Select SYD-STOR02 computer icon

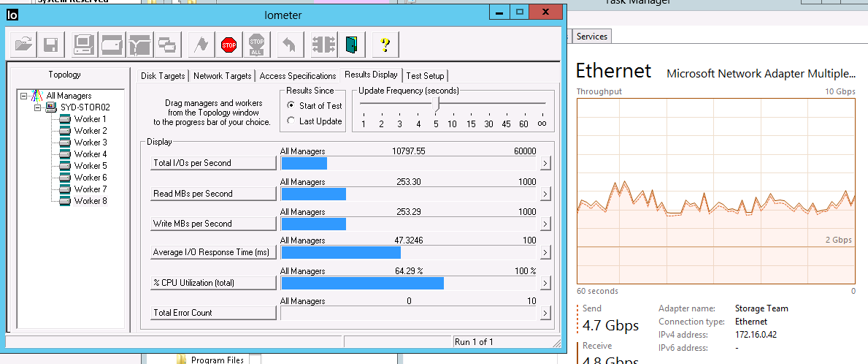tap(51, 107)
